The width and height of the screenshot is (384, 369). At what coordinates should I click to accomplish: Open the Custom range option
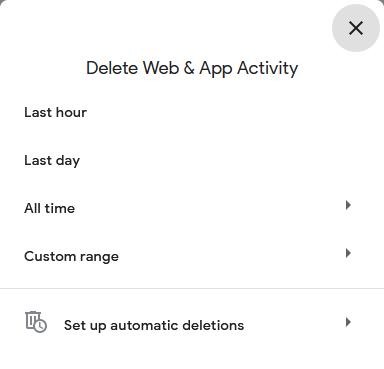(x=192, y=257)
